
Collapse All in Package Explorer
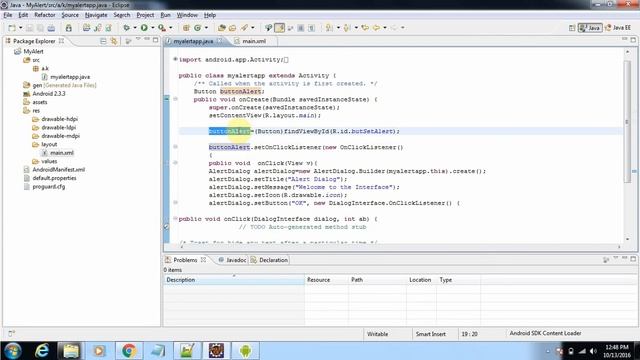pos(103,41)
